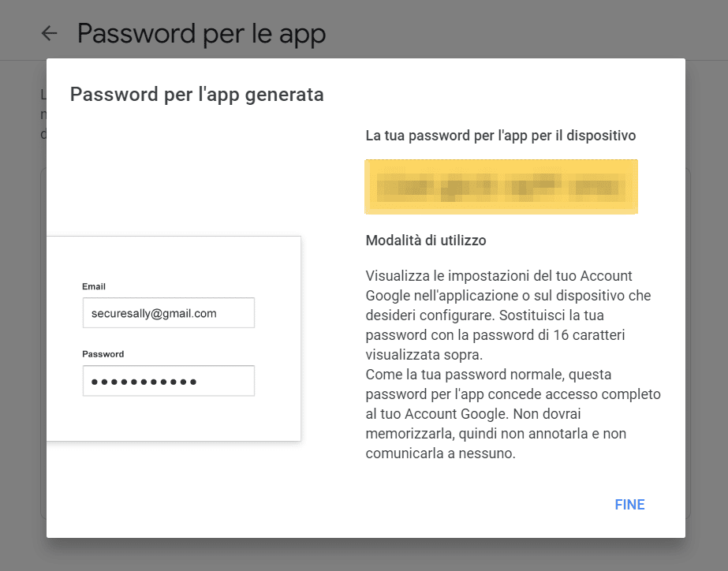Click the yellow highlighted generated password box
The image size is (728, 571).
(x=501, y=187)
